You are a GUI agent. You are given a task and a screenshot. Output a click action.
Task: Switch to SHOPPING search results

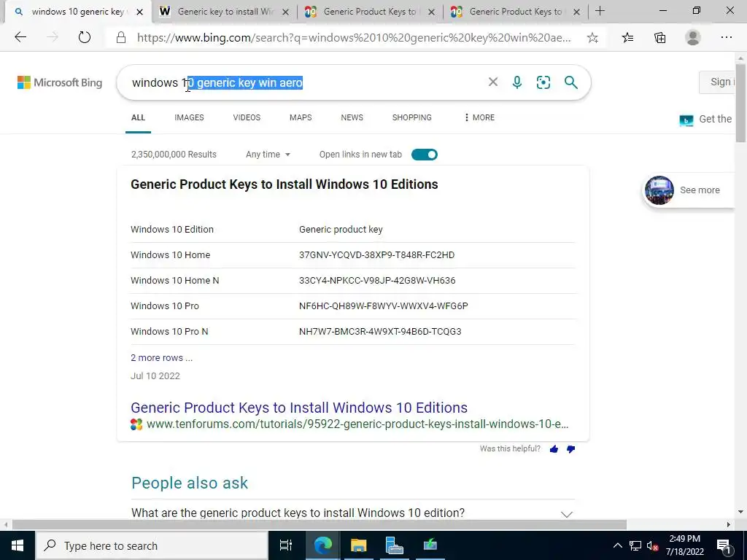coord(412,117)
